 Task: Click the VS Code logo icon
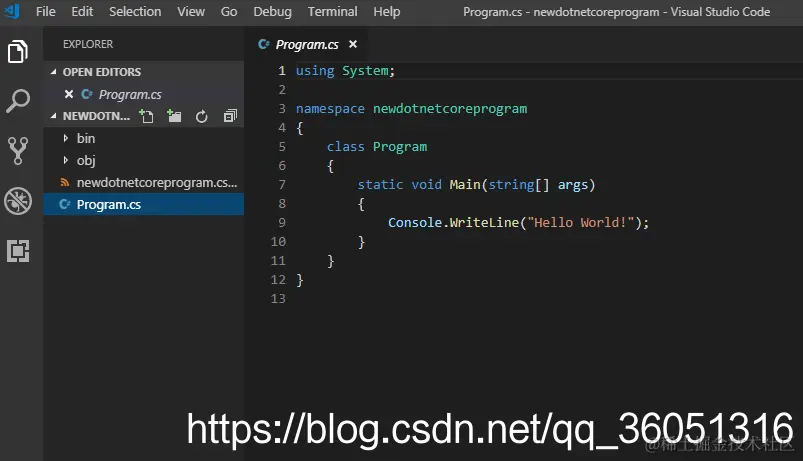(12, 11)
